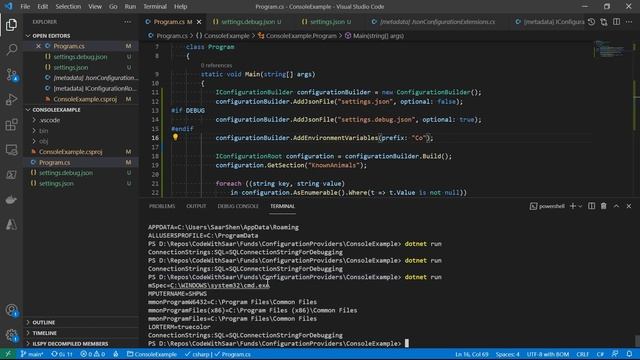Open the Help menu
640x360 pixels.
pos(180,7)
